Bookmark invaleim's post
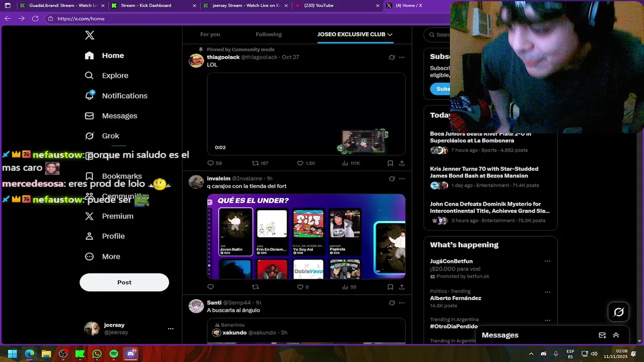644x362 pixels. [390, 287]
